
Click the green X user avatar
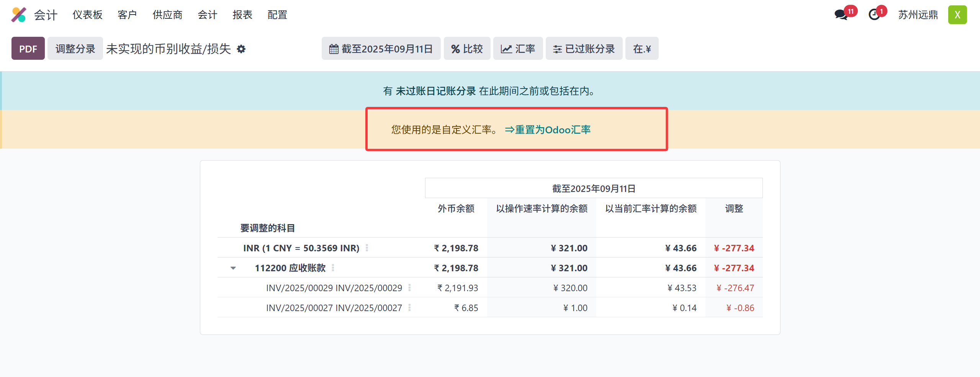coord(957,15)
